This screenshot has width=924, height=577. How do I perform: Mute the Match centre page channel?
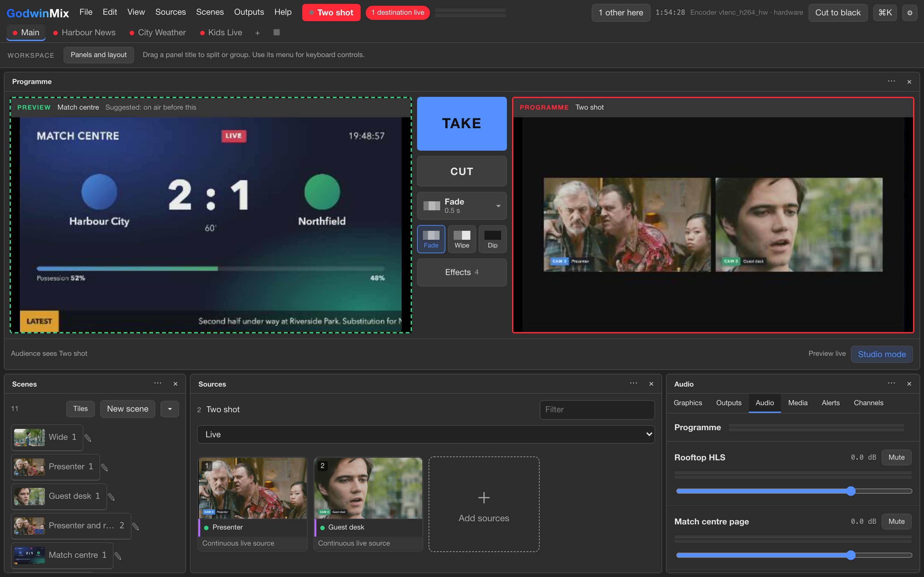896,521
